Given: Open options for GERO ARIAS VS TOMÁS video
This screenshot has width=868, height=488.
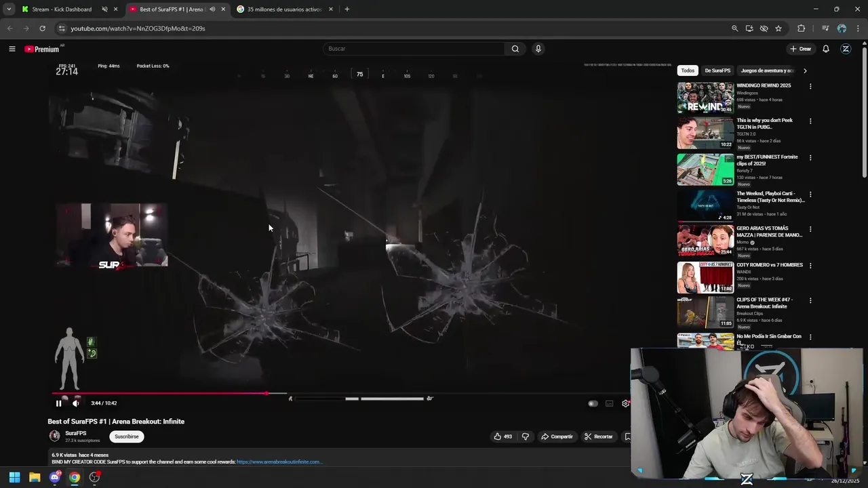Looking at the screenshot, I should pyautogui.click(x=810, y=229).
